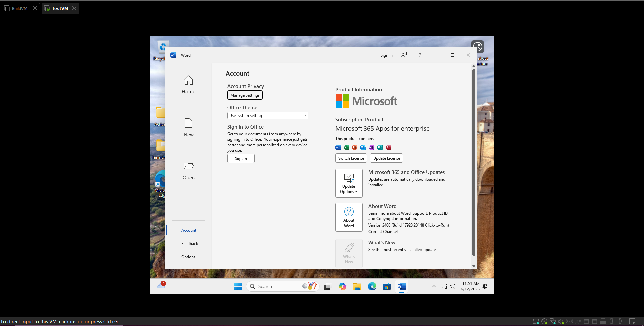Launch File Explorer from the taskbar
This screenshot has width=644, height=326.
click(357, 286)
